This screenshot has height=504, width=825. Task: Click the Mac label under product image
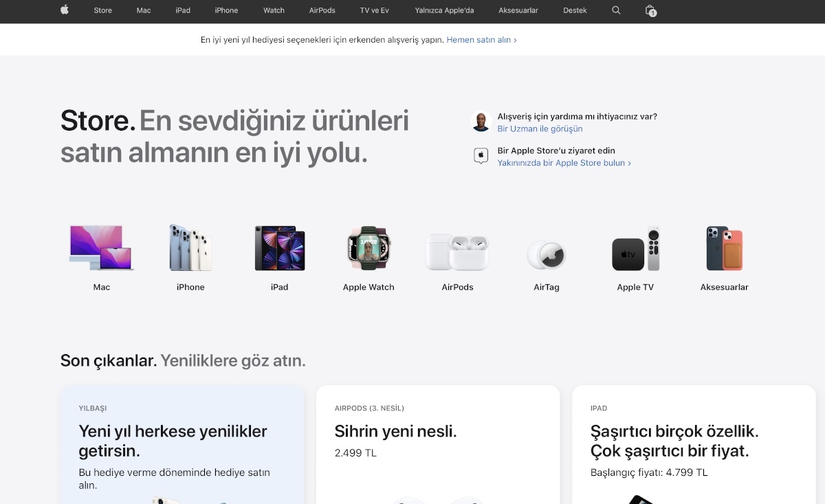click(x=102, y=287)
